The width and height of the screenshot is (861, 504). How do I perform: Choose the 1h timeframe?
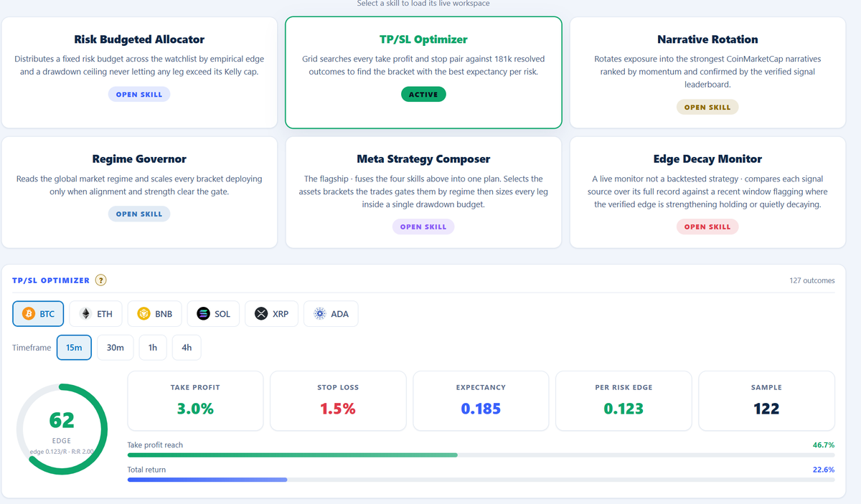[153, 348]
